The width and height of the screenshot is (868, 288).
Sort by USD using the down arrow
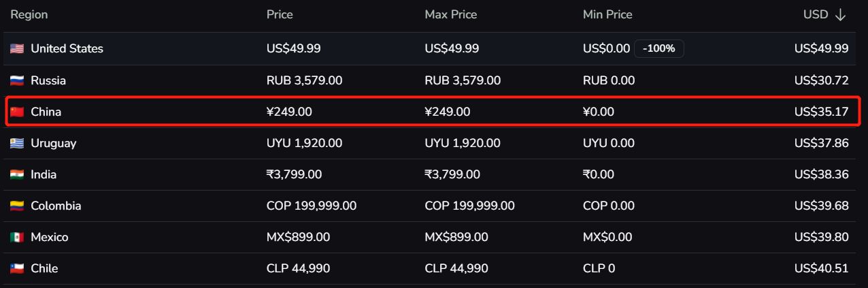pos(840,15)
